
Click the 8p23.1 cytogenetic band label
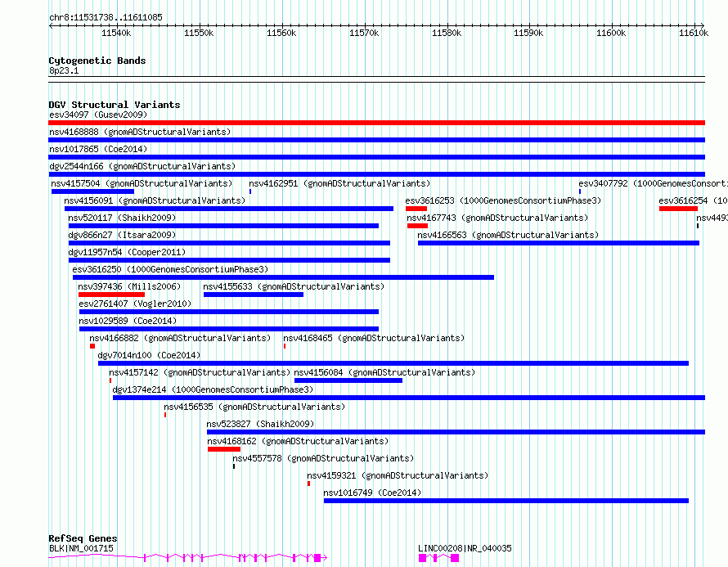point(64,70)
